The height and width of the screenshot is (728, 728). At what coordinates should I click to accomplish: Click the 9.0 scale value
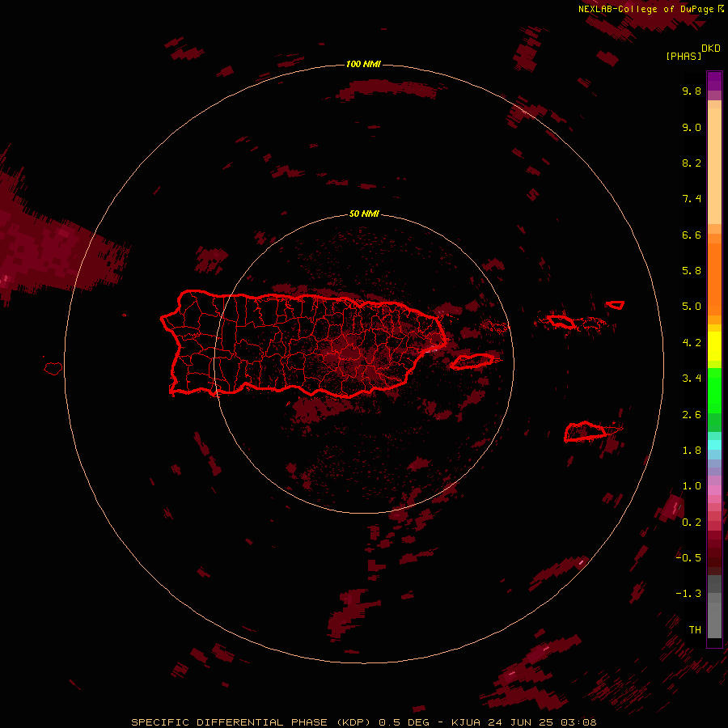[692, 127]
